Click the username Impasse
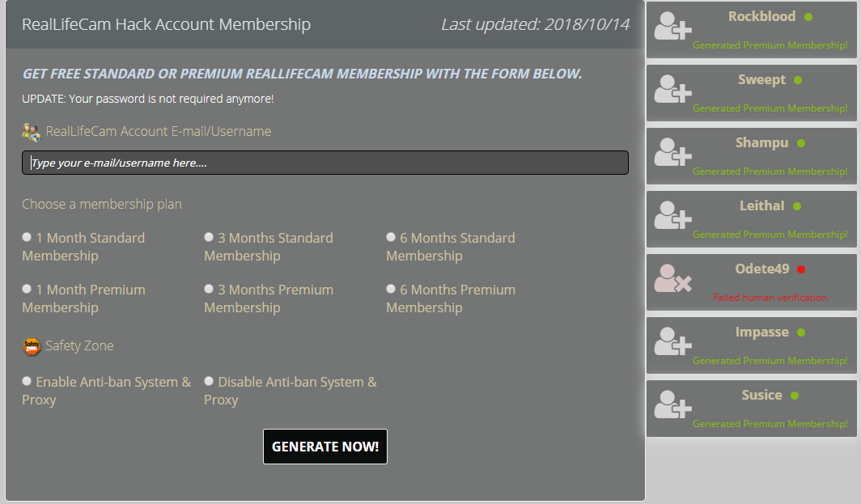The height and width of the screenshot is (504, 861). [761, 332]
